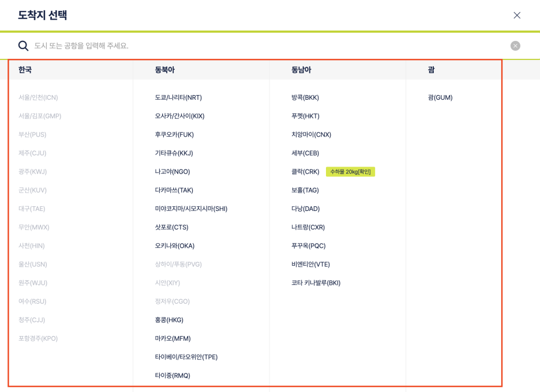Select 나트랑(CXR) destination
The height and width of the screenshot is (392, 540).
click(x=308, y=228)
